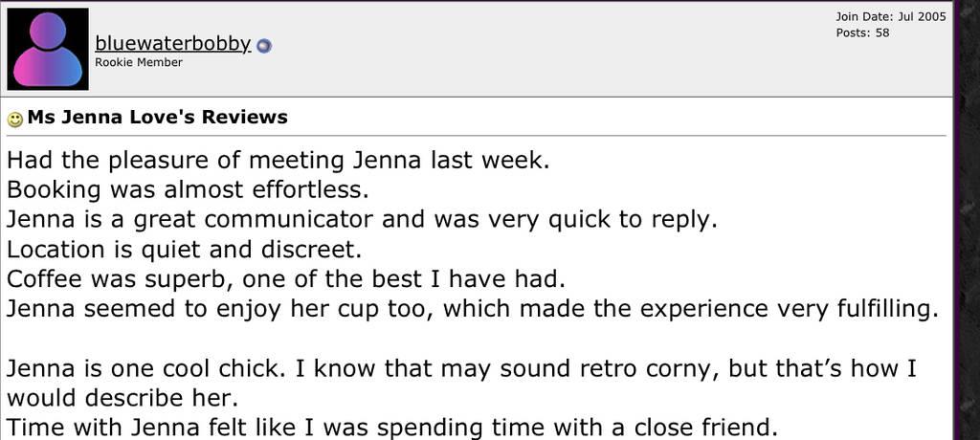
Task: Click the sentence about a close friend
Action: (392, 428)
